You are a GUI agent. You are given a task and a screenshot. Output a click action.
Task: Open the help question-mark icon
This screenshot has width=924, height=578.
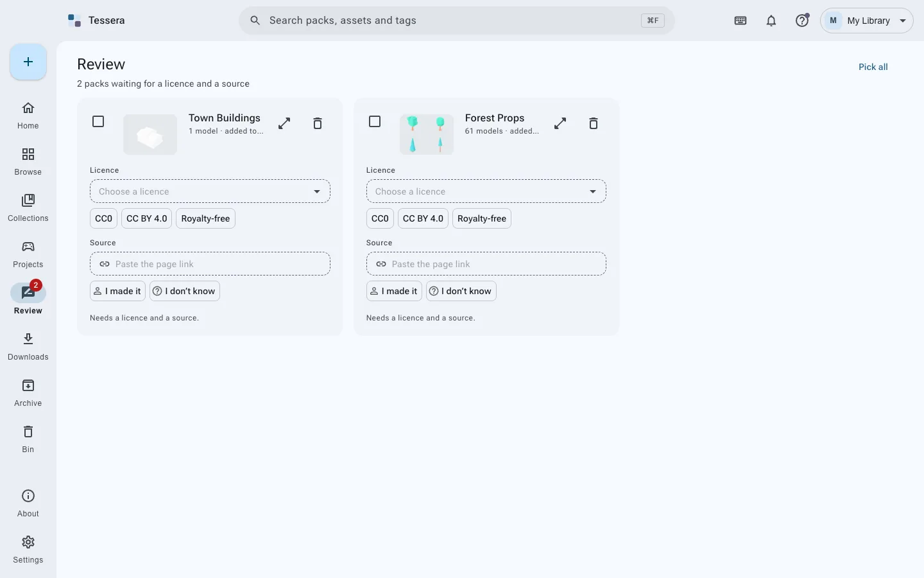click(x=802, y=21)
